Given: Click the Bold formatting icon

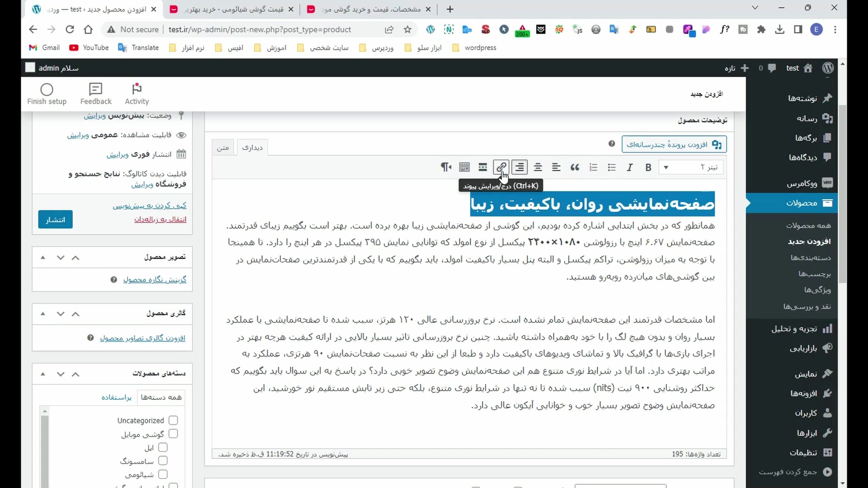Looking at the screenshot, I should 648,168.
